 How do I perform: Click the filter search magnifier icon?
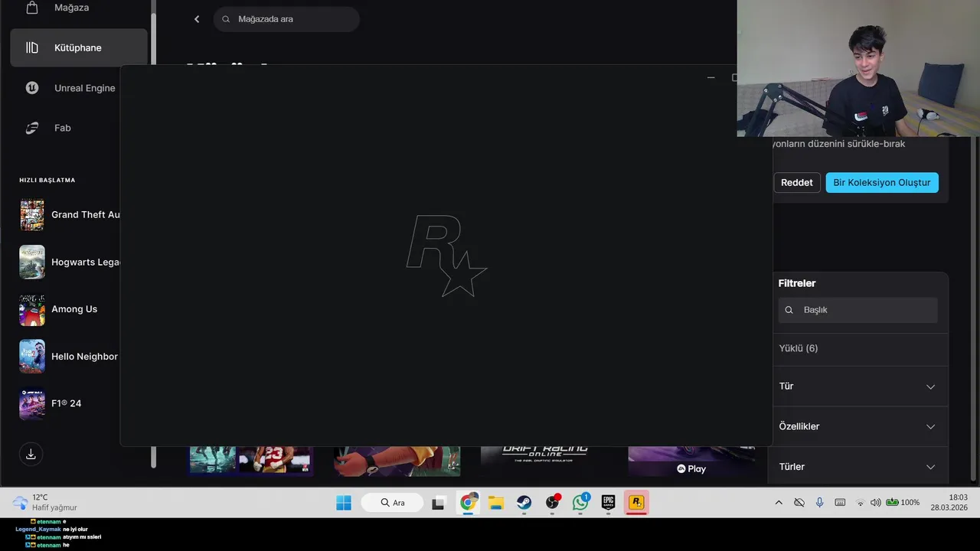pos(789,310)
